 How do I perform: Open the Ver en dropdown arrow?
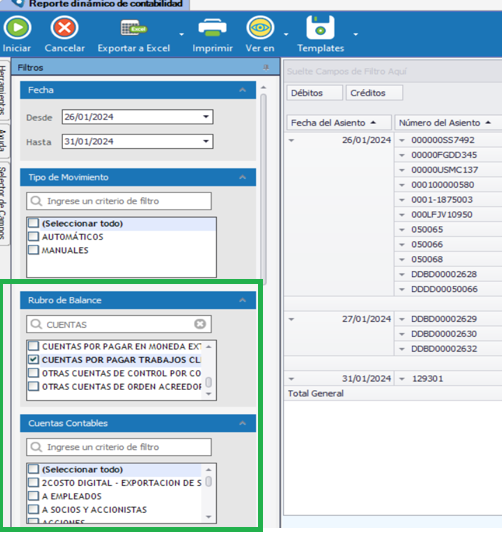pos(286,34)
